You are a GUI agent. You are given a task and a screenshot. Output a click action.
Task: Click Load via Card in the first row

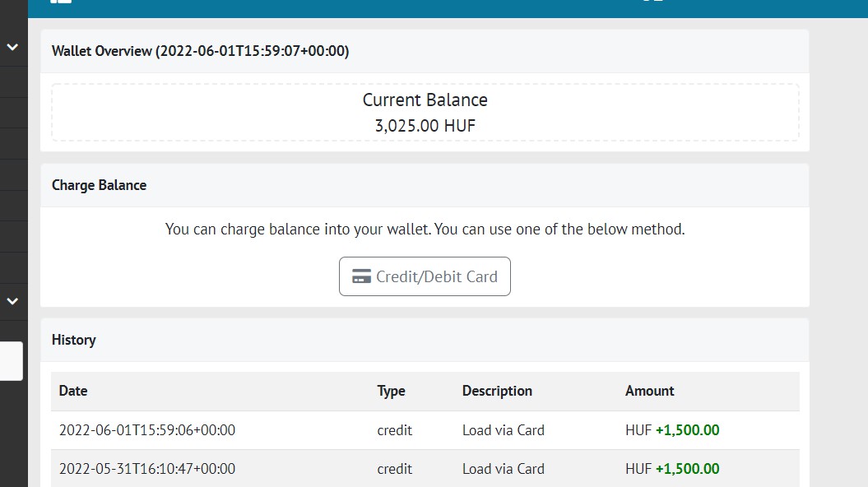503,430
